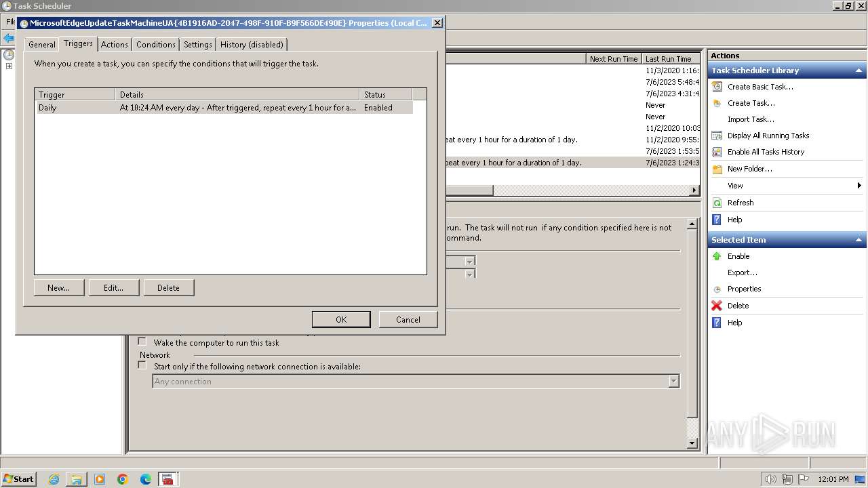The height and width of the screenshot is (488, 868).
Task: Click the volume speaker tray icon
Action: (x=770, y=479)
